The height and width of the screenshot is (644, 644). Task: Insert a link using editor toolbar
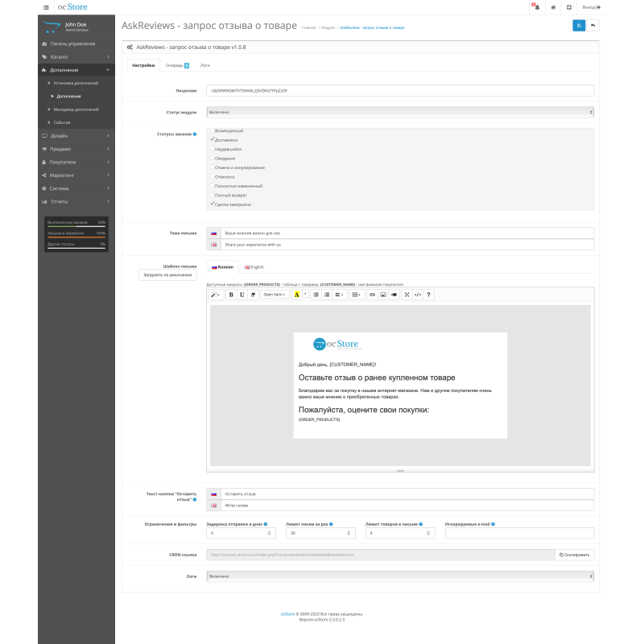coord(372,295)
